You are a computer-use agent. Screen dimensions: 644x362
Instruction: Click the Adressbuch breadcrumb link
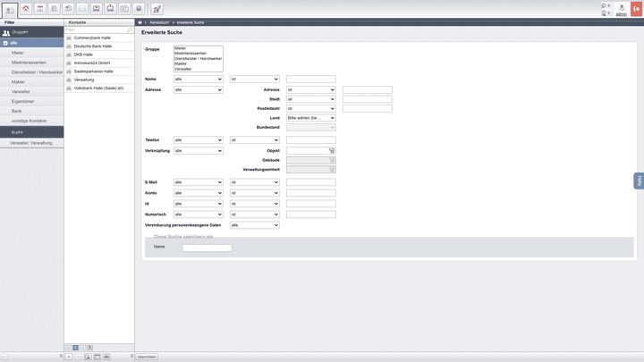(x=159, y=21)
